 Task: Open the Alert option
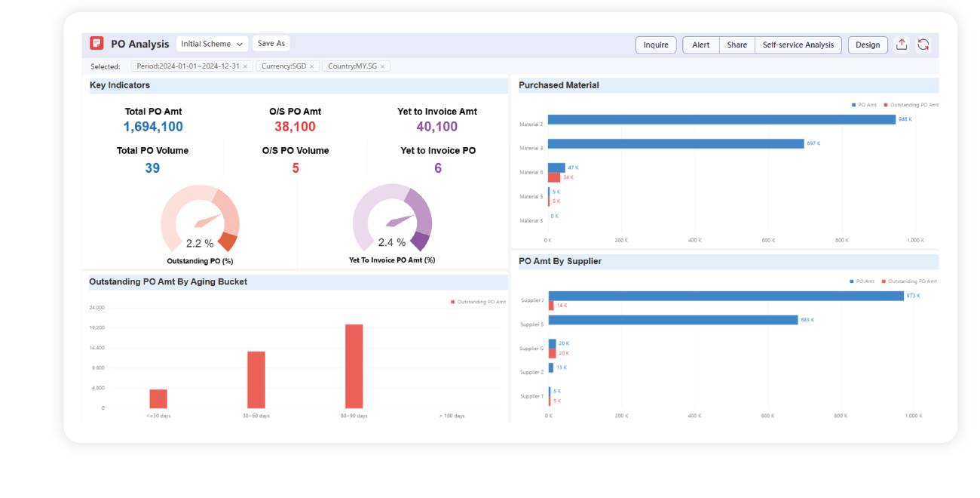(700, 45)
